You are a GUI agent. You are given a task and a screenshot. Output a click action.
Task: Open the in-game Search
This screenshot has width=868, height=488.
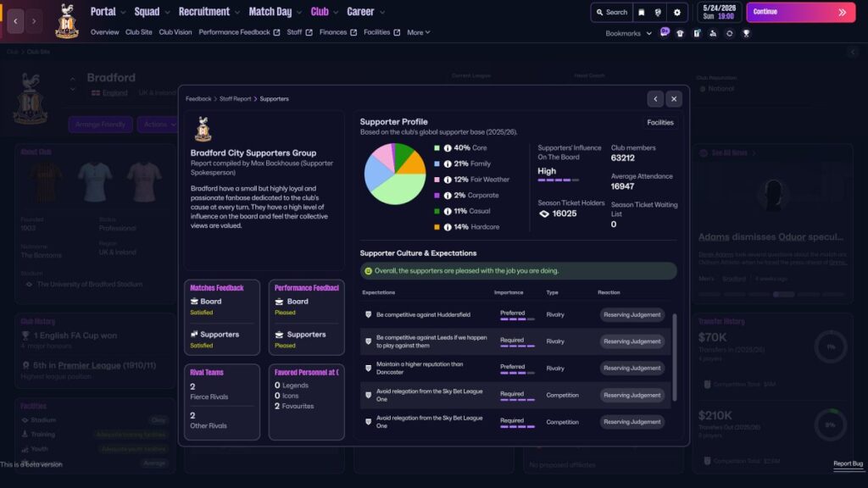point(613,13)
